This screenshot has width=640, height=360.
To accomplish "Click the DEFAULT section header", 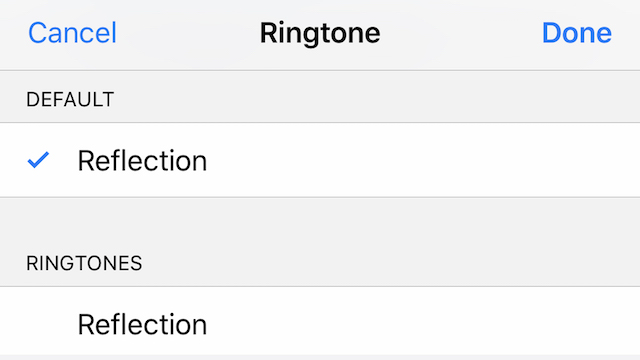I will click(x=70, y=100).
